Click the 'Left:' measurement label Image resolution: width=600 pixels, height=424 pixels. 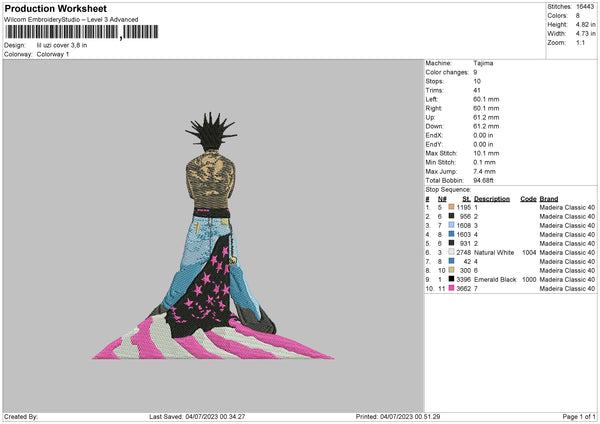[x=431, y=99]
